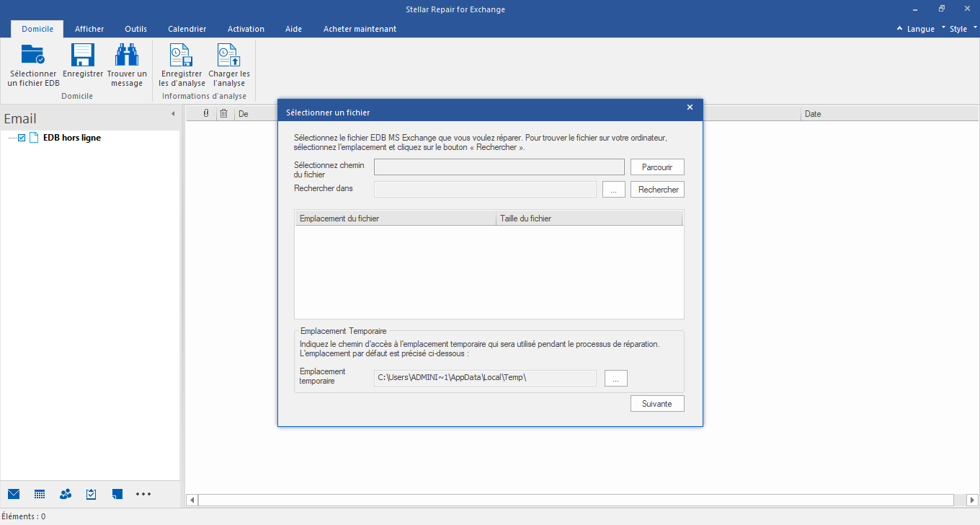Open the contacts people icon in bottom bar

click(66, 494)
